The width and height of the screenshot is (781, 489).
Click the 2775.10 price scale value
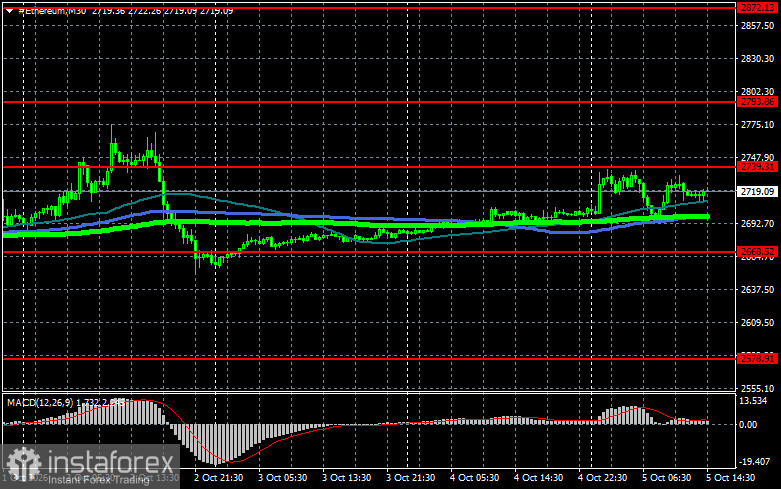click(757, 124)
